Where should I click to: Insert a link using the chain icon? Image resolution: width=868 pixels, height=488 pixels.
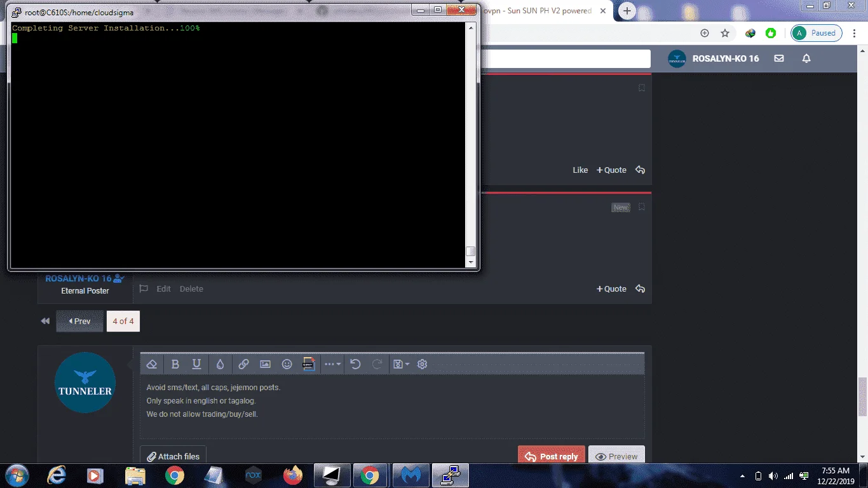(243, 364)
